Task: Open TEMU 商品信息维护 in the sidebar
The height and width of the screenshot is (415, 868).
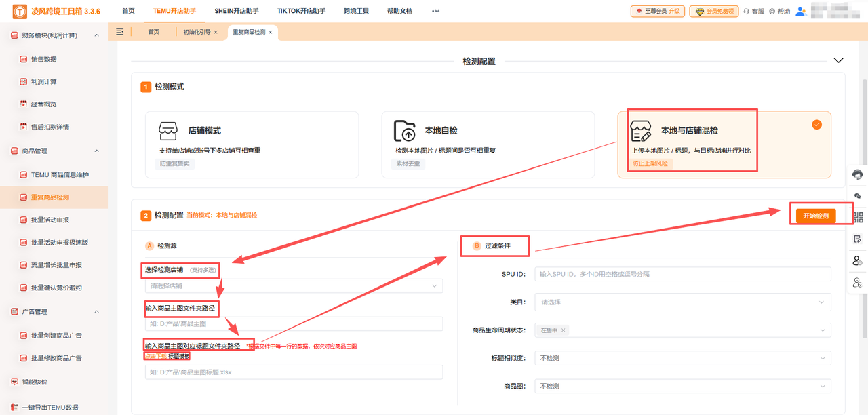Action: [x=60, y=174]
